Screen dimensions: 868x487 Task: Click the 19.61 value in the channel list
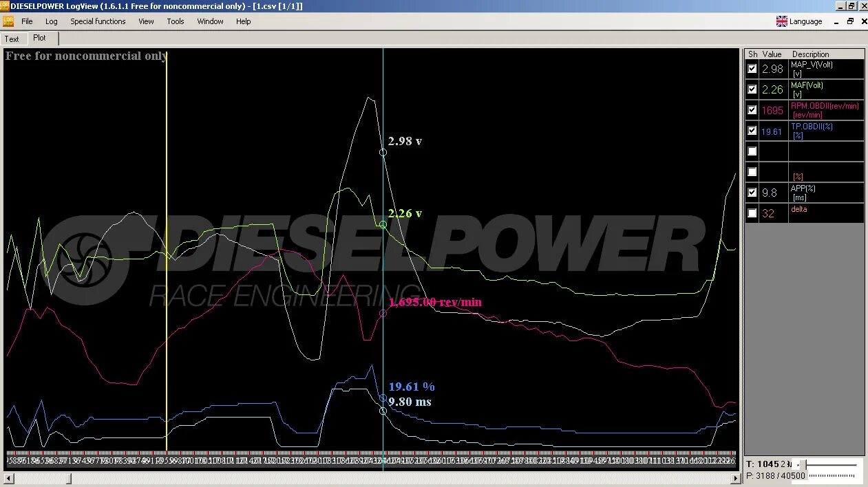tap(772, 131)
